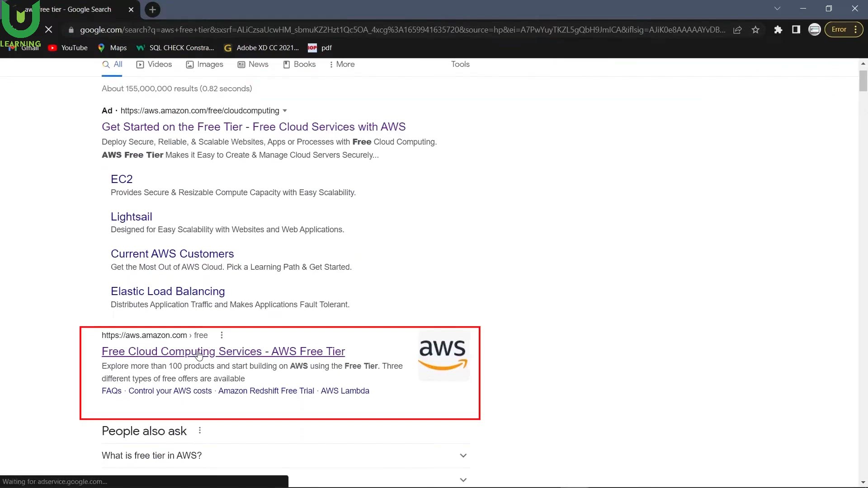Stop loading the page
Screen dimensions: 868x488
pyautogui.click(x=49, y=30)
